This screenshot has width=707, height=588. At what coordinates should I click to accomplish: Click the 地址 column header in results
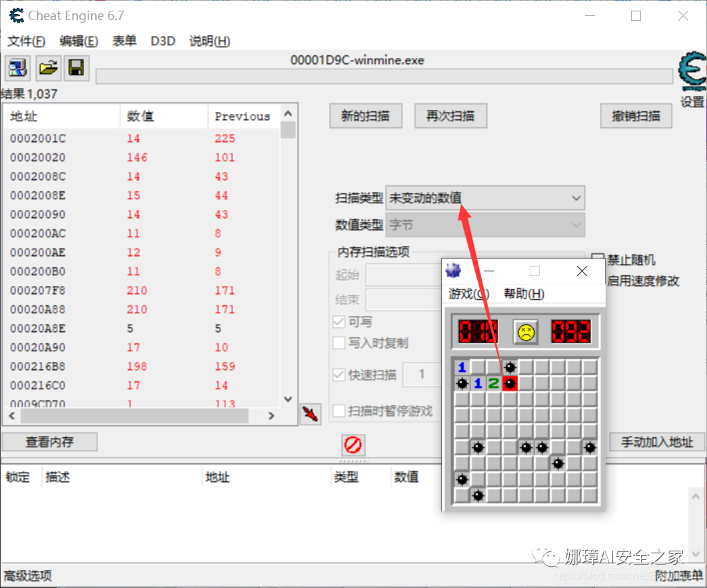(x=62, y=116)
